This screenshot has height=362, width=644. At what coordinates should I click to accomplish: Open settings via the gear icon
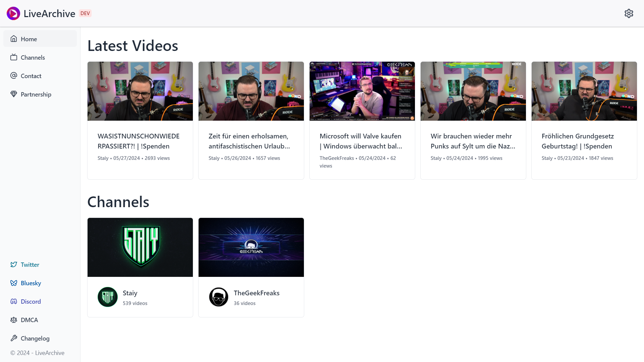coord(629,13)
